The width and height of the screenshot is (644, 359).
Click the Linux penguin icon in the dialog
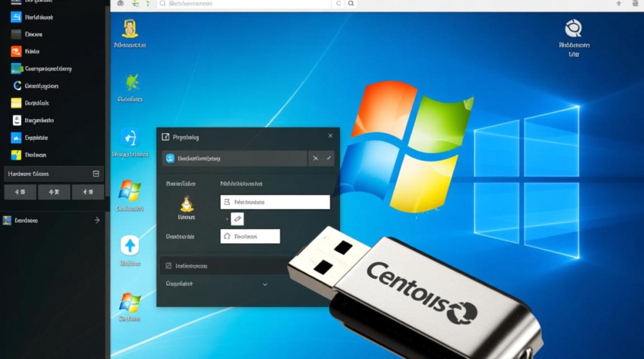pos(186,204)
